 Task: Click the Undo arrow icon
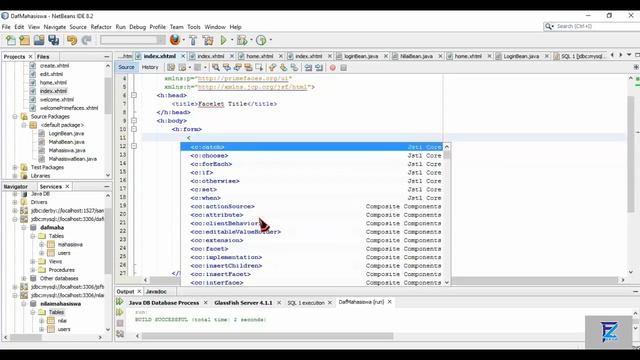72,40
